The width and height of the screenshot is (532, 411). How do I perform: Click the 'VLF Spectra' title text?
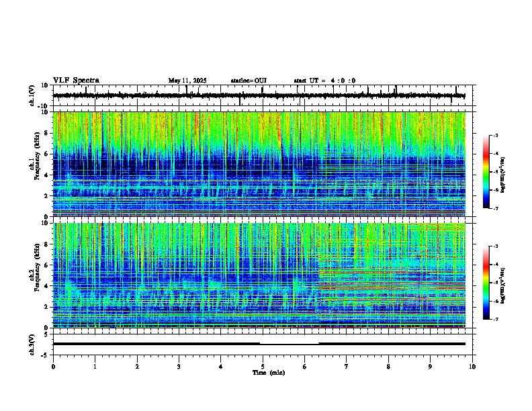point(76,81)
